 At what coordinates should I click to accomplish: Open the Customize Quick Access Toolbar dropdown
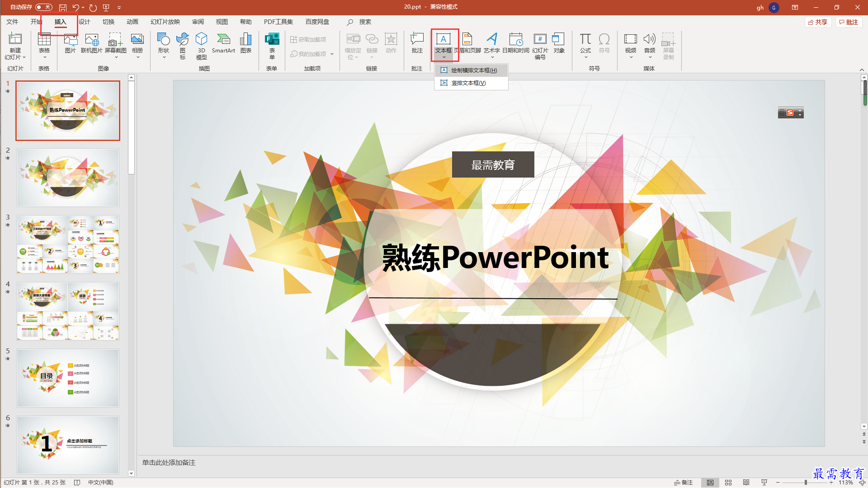click(119, 7)
